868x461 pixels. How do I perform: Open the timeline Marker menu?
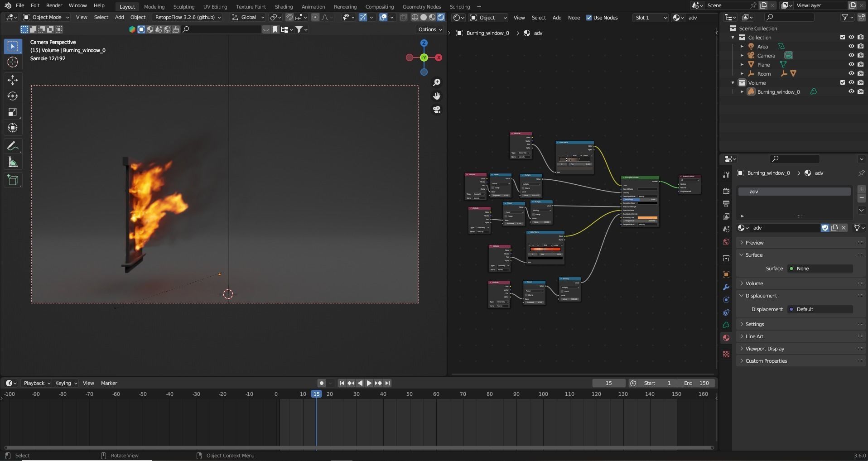[109, 383]
